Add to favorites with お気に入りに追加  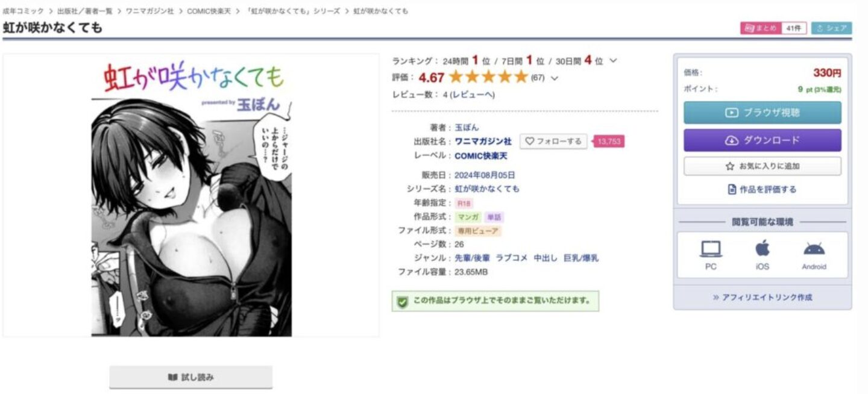pyautogui.click(x=762, y=166)
